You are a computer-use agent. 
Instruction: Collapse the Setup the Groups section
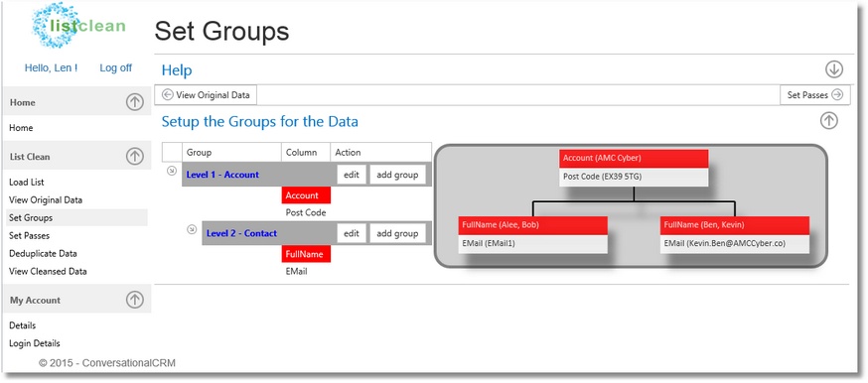[x=828, y=120]
